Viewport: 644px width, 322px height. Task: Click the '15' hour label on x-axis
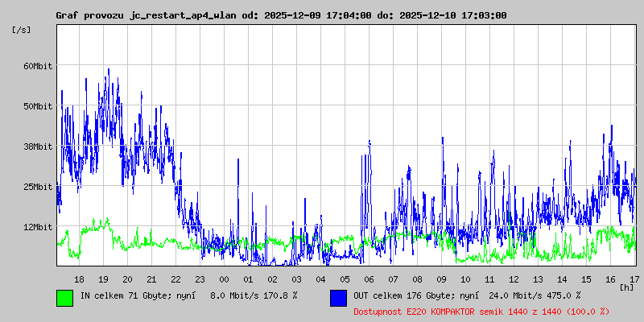pos(587,279)
